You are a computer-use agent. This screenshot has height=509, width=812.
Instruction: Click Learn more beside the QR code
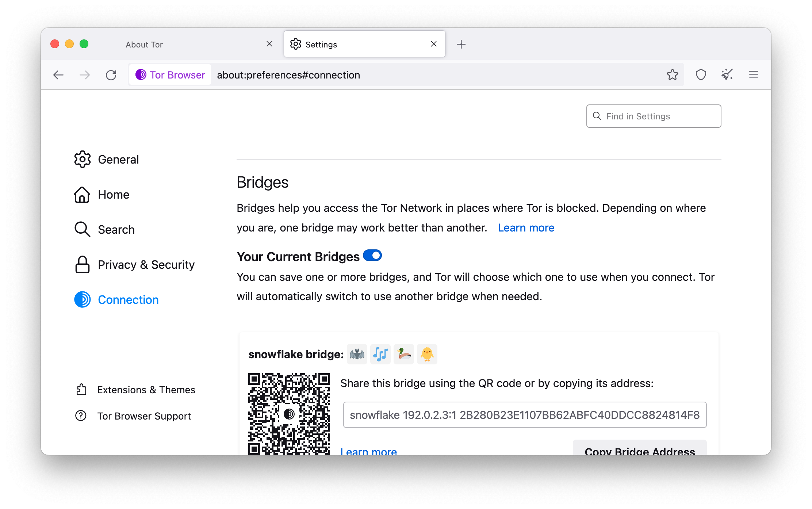(x=368, y=451)
